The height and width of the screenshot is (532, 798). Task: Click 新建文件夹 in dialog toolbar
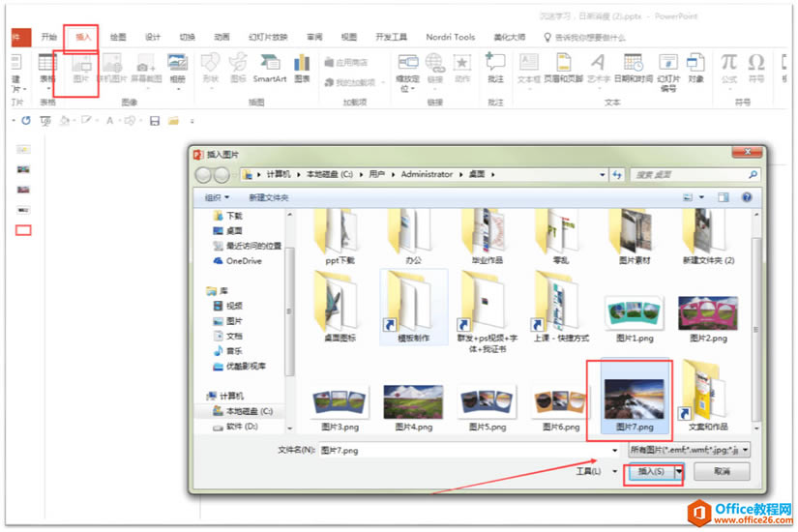(x=269, y=197)
